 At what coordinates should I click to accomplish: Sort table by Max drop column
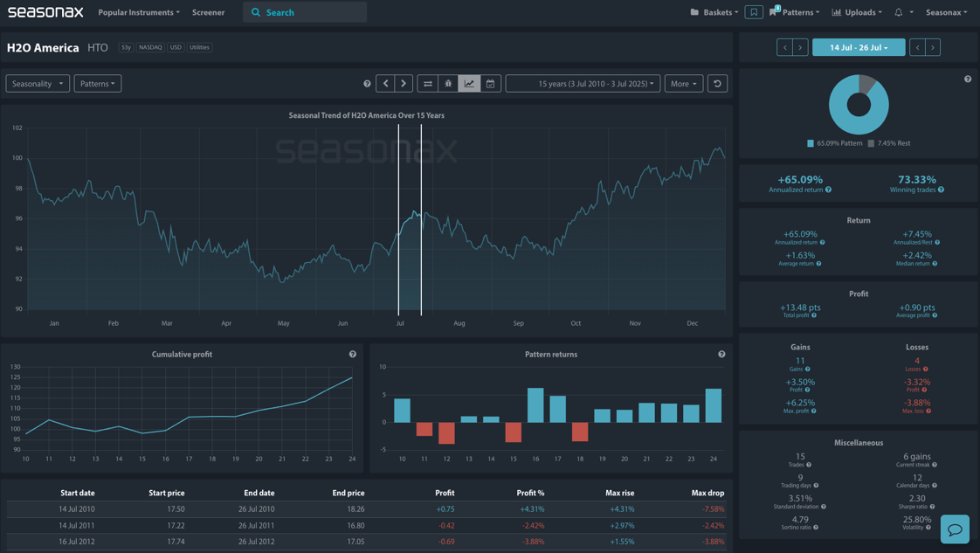[707, 493]
